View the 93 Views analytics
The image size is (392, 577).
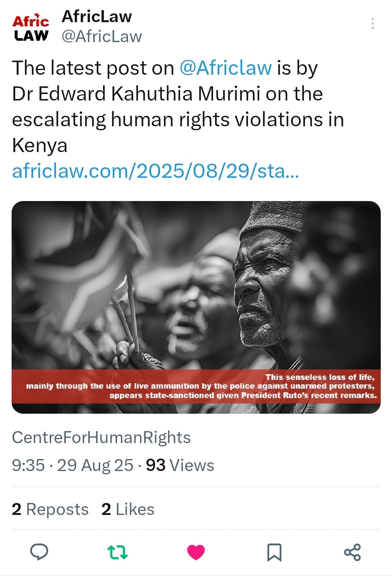180,465
